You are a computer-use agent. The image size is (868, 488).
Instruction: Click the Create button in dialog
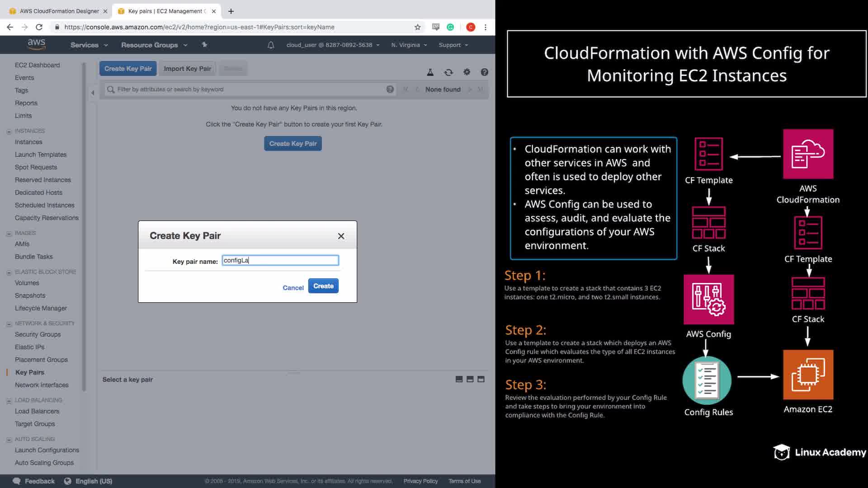click(323, 286)
